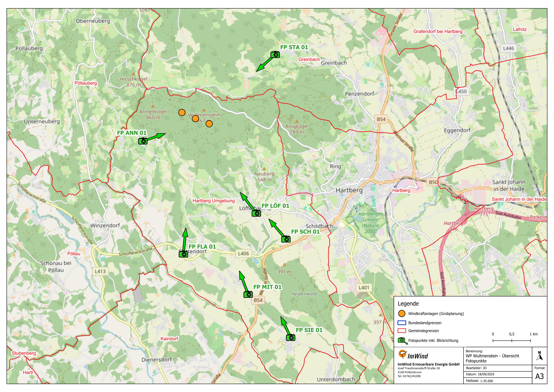This screenshot has width=554, height=392.
Task: Click the B54 road shield near Penzendorf
Action: click(381, 119)
